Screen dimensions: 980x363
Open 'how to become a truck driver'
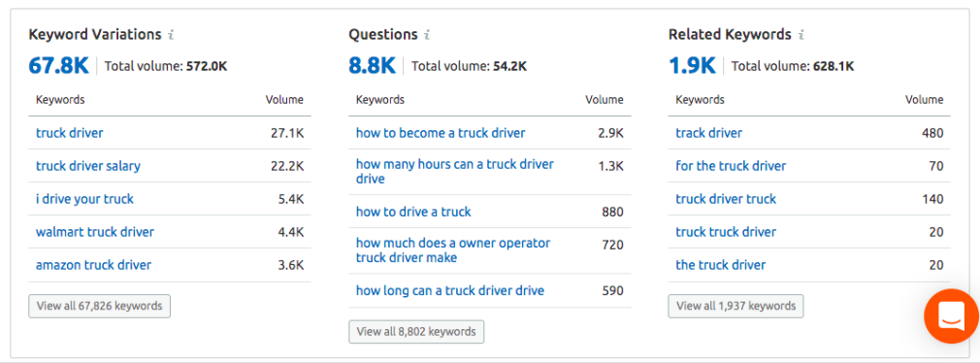tap(441, 133)
